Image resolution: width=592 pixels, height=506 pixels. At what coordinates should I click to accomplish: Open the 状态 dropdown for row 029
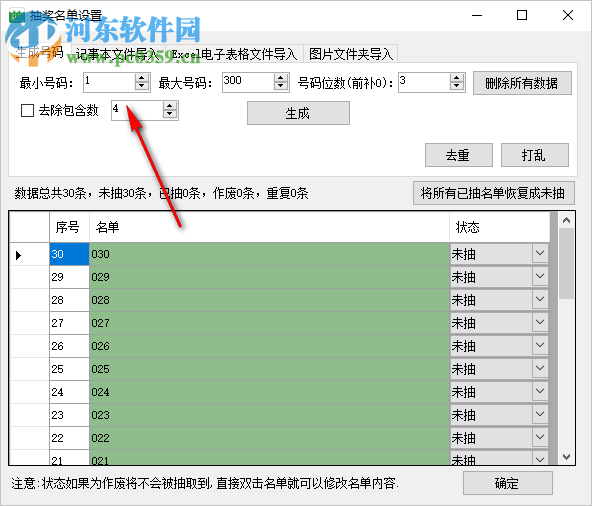coord(540,277)
